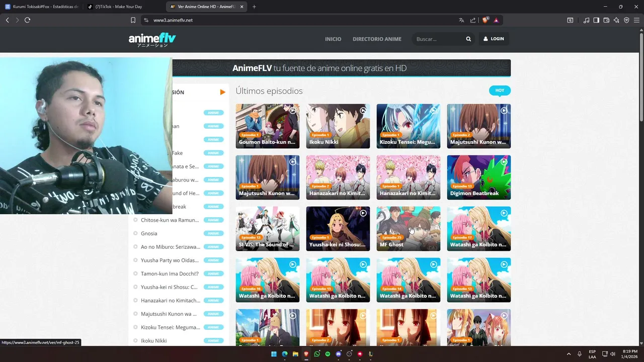Click the ANIME badge beside Gnosia

pos(213,233)
